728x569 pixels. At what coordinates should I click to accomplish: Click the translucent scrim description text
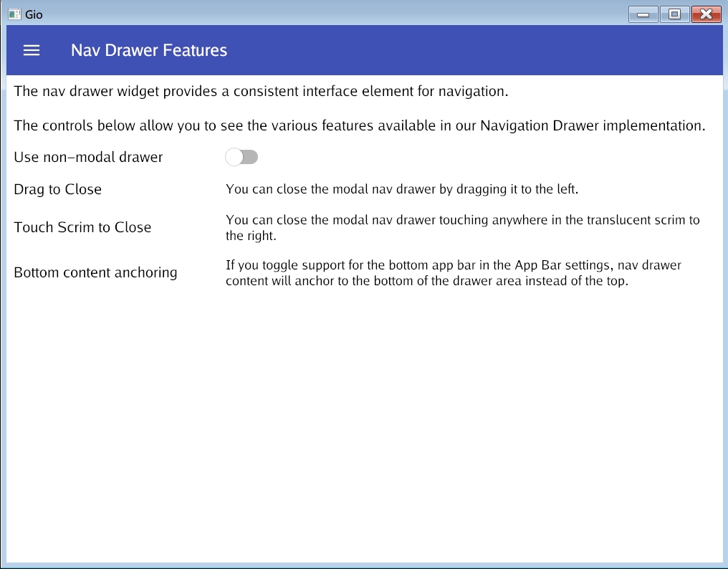pos(462,227)
